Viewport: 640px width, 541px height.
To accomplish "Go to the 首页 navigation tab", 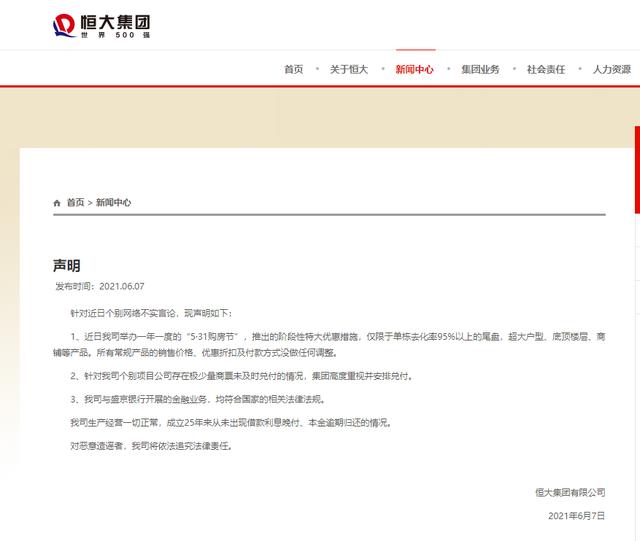I will point(293,70).
